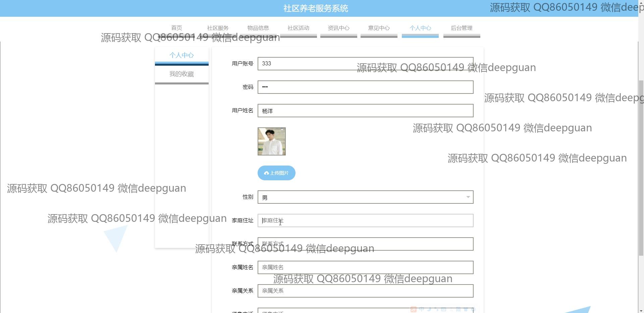The width and height of the screenshot is (644, 313).
Task: Click the cloud upload icon on 上传图片
Action: pos(266,173)
